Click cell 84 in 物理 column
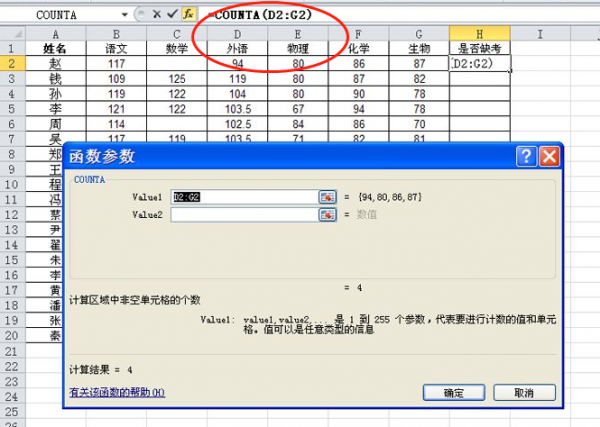The height and width of the screenshot is (427, 600). (x=298, y=124)
